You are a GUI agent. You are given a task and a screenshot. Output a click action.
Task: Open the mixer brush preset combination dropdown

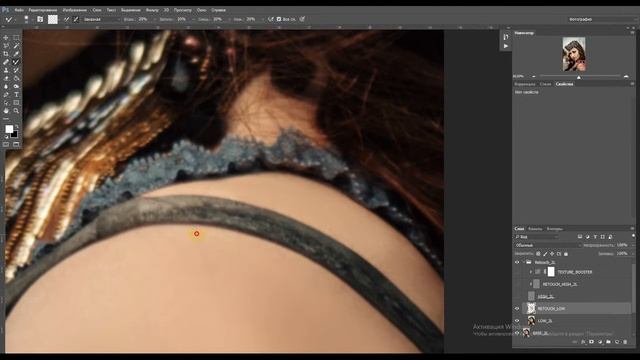click(x=102, y=19)
